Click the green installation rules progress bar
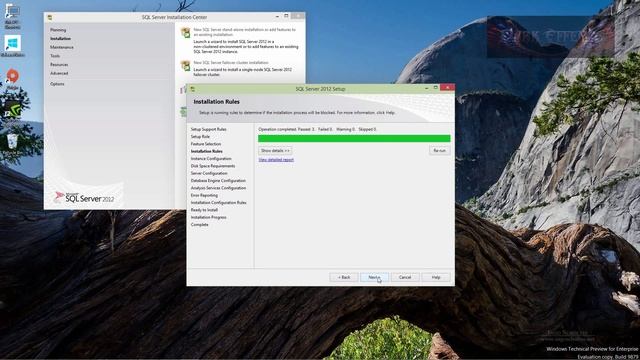The image size is (640, 360). pos(354,139)
